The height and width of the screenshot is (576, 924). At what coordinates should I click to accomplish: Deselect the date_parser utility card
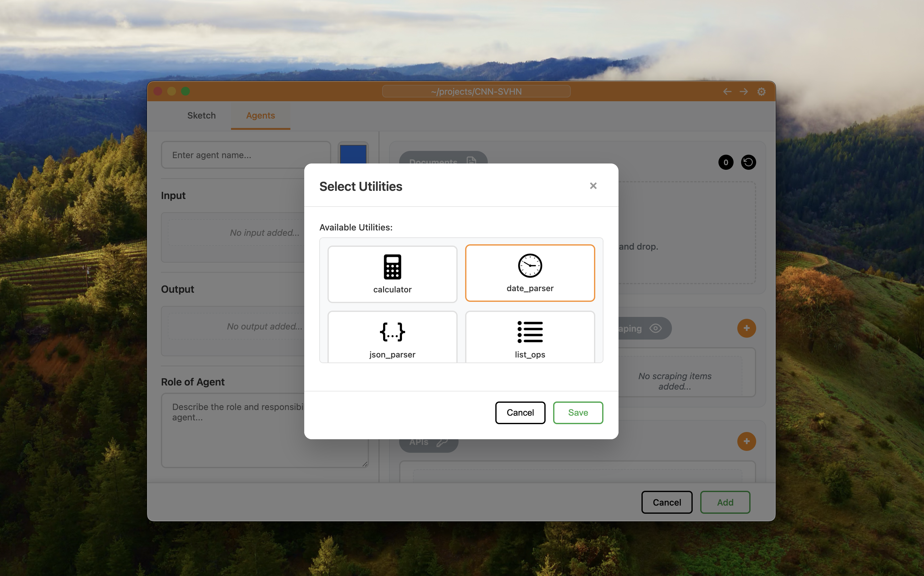click(530, 273)
